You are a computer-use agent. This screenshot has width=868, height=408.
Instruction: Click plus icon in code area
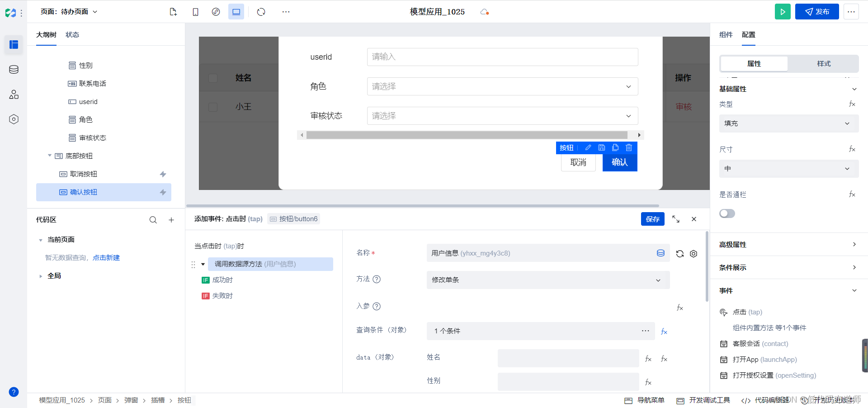(x=171, y=220)
